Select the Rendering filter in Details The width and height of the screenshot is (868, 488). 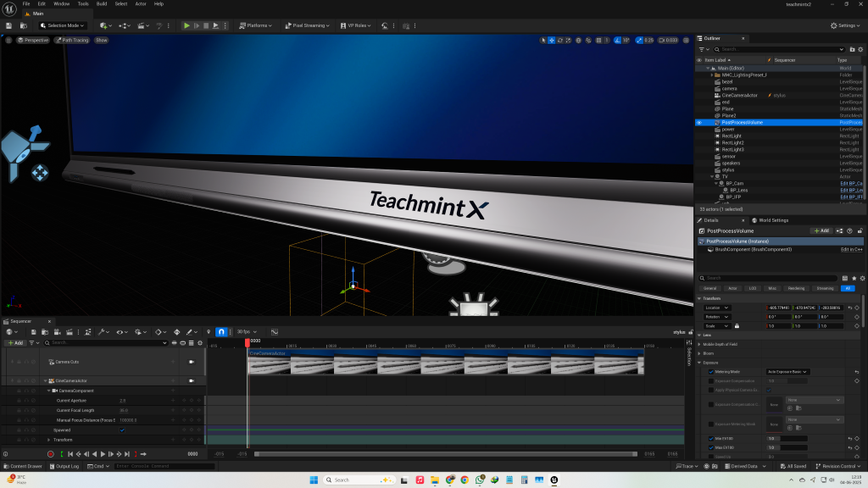tap(796, 288)
